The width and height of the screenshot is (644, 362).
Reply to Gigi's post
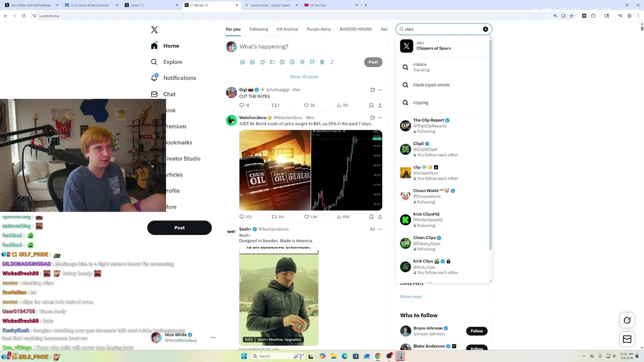point(242,106)
